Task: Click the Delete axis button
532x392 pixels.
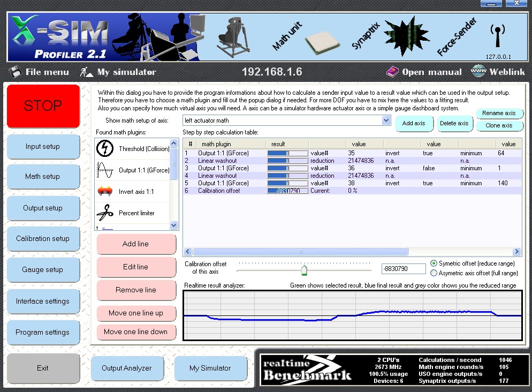Action: 454,123
